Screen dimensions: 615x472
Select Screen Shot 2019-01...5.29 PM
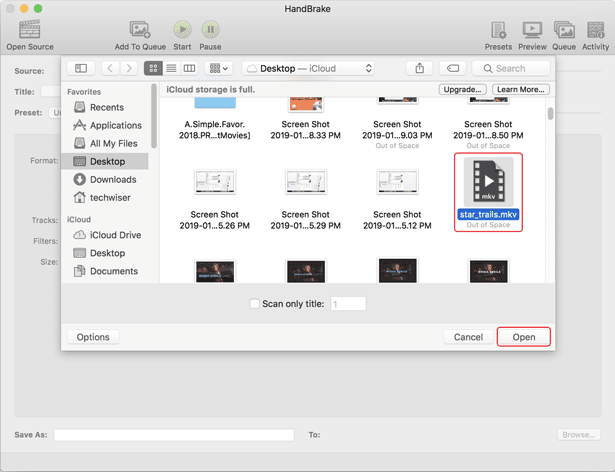306,200
